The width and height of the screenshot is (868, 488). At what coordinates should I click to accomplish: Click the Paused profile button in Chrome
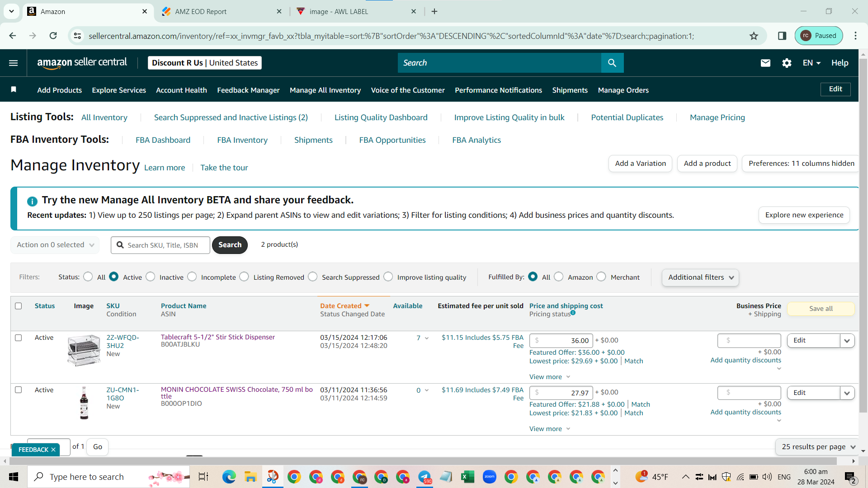click(x=819, y=36)
